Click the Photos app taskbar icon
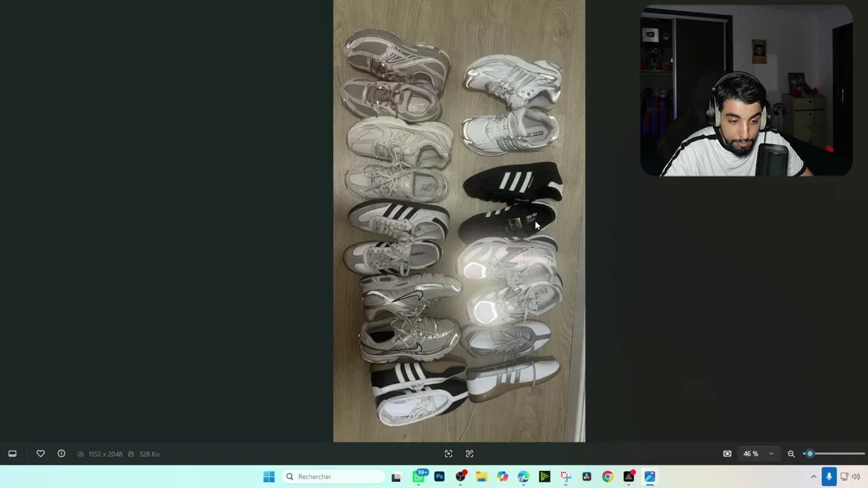868x488 pixels. pyautogui.click(x=650, y=476)
